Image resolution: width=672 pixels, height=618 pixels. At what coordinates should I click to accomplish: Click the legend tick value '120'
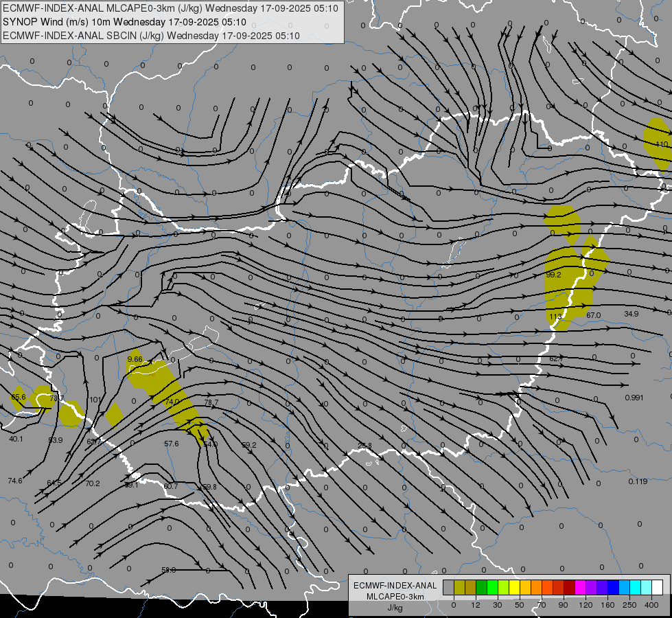[x=586, y=605]
